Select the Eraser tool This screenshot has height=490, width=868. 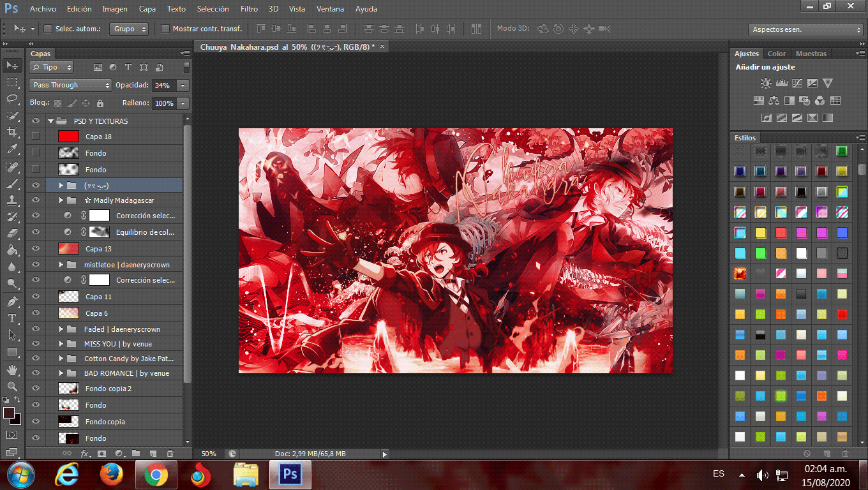coord(12,234)
